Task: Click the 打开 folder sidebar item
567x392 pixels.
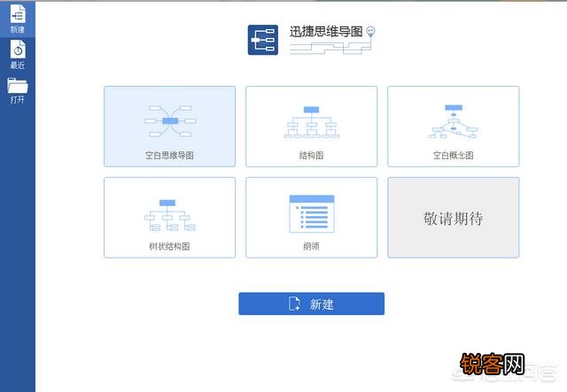Action: click(x=18, y=90)
